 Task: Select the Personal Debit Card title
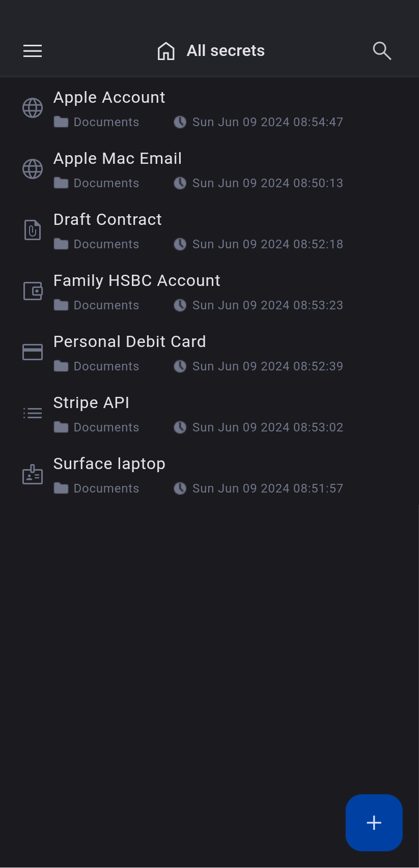(x=129, y=341)
